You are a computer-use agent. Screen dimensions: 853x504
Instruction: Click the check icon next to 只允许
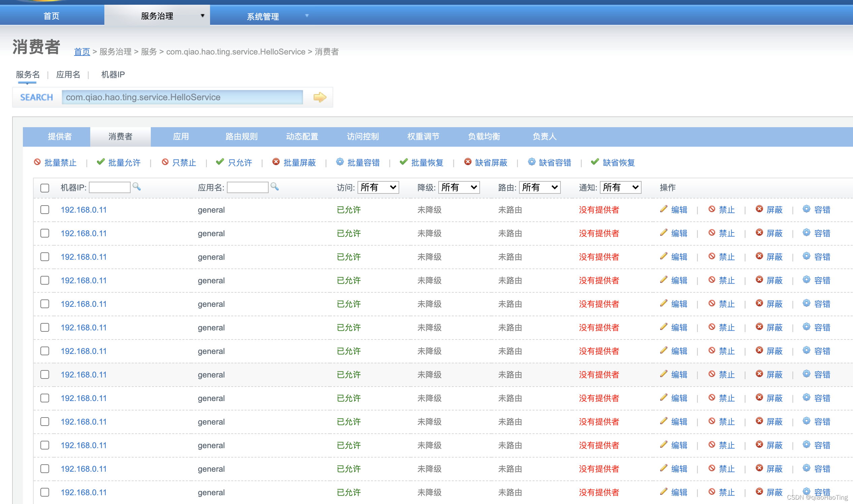pos(220,162)
